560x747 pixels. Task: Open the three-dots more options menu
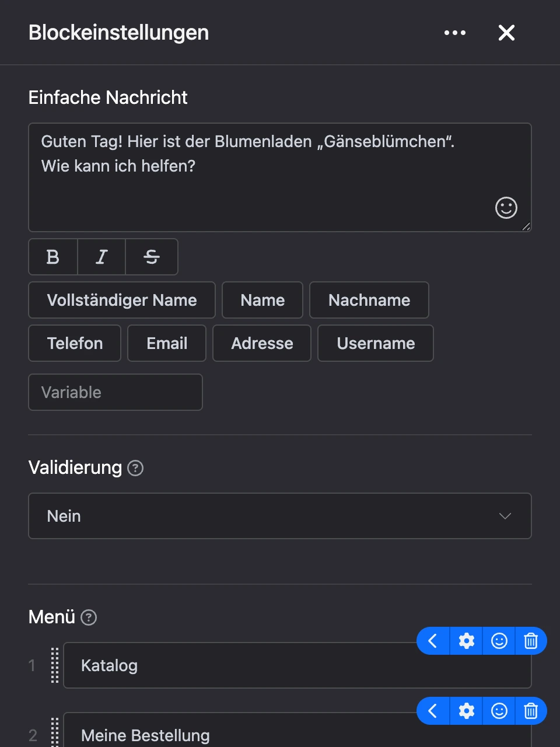click(x=455, y=33)
